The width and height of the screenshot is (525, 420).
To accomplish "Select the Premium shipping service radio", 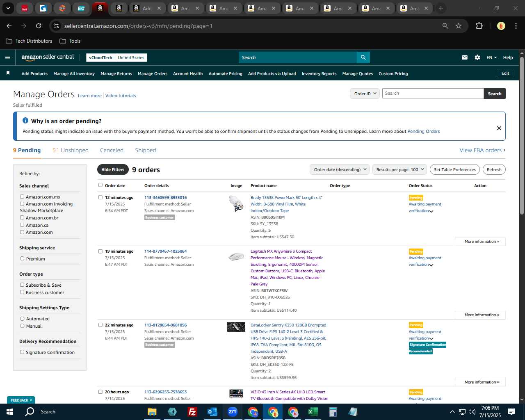I will point(22,258).
